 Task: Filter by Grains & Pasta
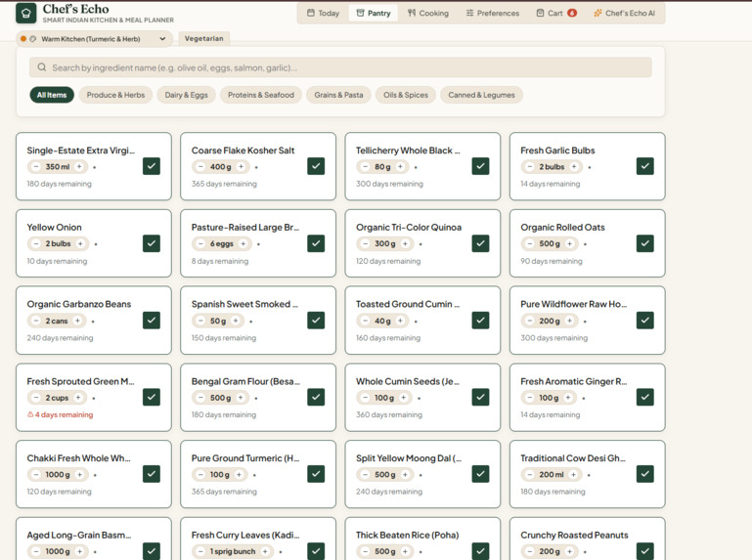click(x=338, y=95)
